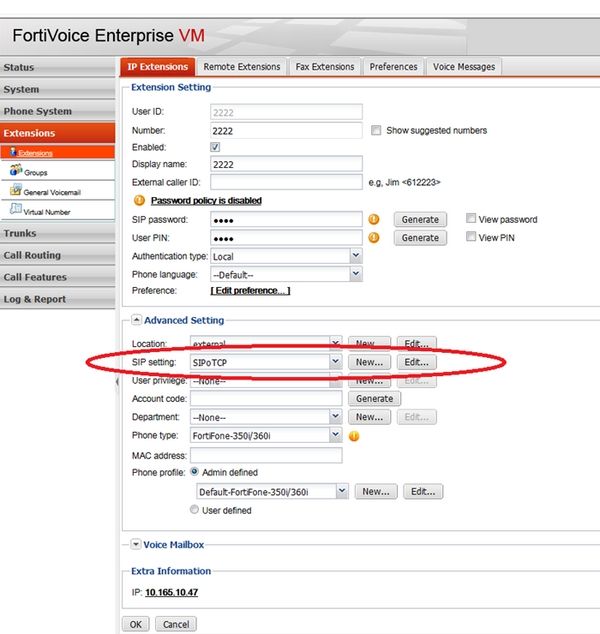Image resolution: width=600 pixels, height=634 pixels.
Task: Tick the View password checkbox
Action: (471, 219)
